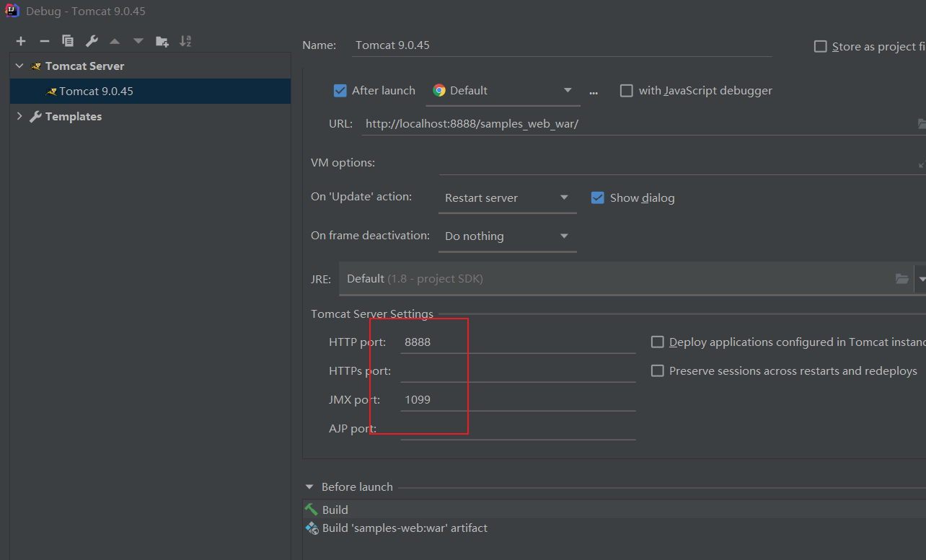The image size is (926, 560).
Task: Click the Copy Configuration icon
Action: tap(68, 41)
